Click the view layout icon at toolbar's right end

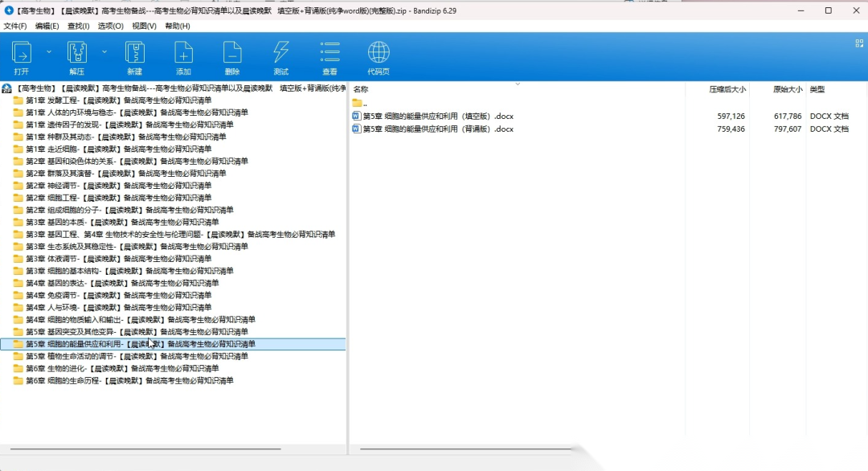click(859, 43)
